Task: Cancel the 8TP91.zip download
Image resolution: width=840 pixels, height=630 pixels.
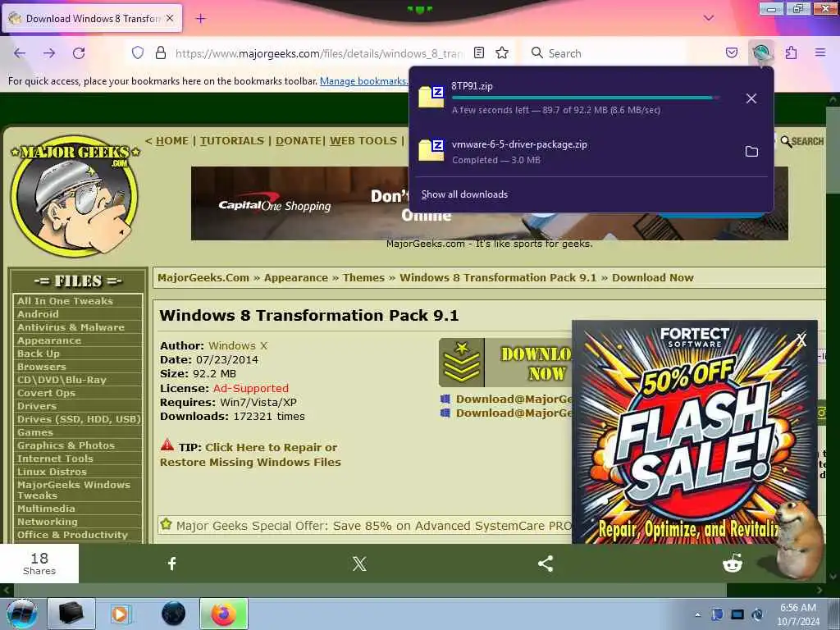Action: pyautogui.click(x=751, y=98)
